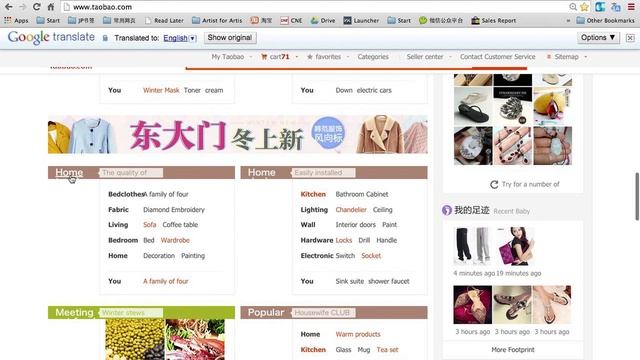Open the browser home page icon
Image resolution: width=640 pixels, height=360 pixels.
click(x=51, y=7)
